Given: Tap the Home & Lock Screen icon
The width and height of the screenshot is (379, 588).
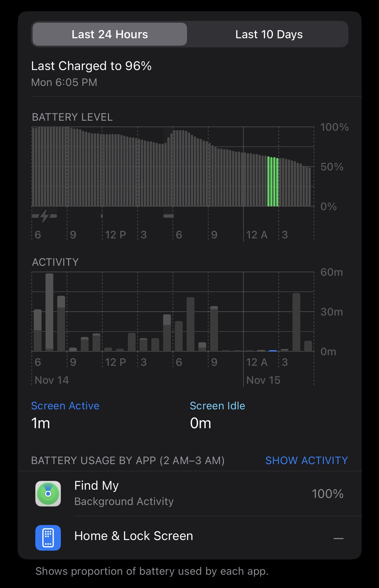Looking at the screenshot, I should pyautogui.click(x=48, y=538).
